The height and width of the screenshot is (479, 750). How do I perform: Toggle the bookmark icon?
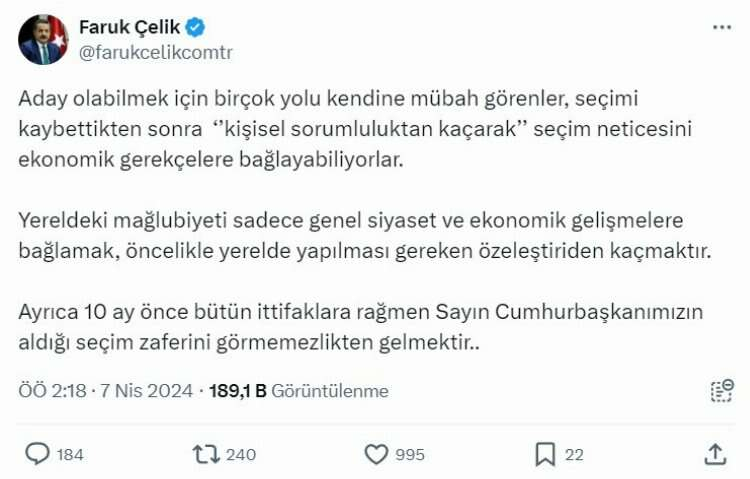pos(545,454)
